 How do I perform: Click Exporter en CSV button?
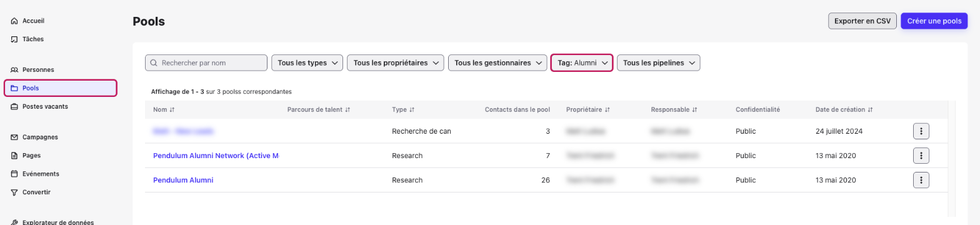862,21
